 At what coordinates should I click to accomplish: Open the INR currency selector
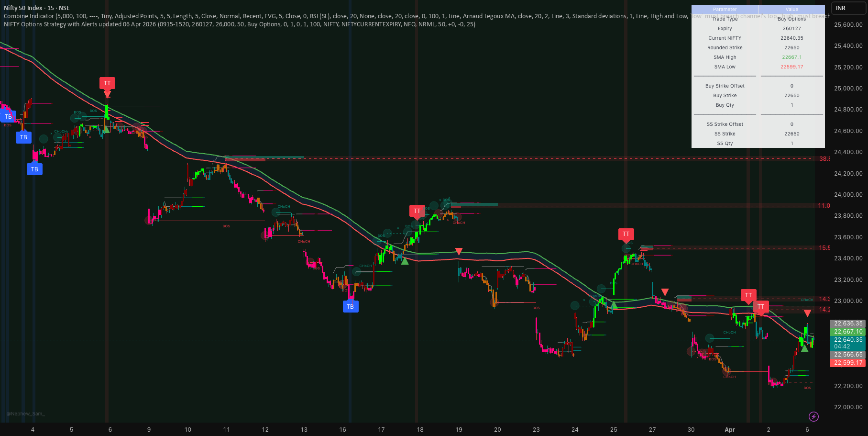tap(848, 8)
